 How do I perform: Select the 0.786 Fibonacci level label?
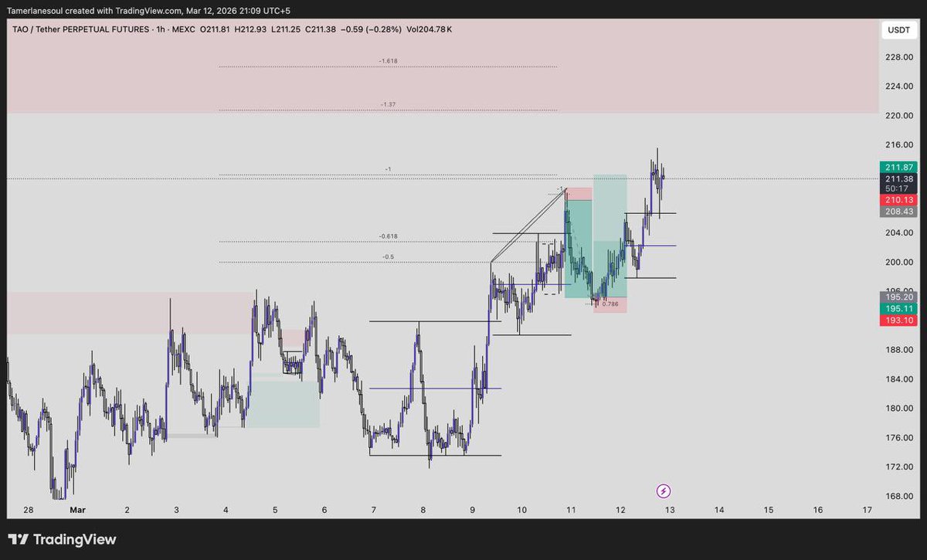(x=610, y=304)
